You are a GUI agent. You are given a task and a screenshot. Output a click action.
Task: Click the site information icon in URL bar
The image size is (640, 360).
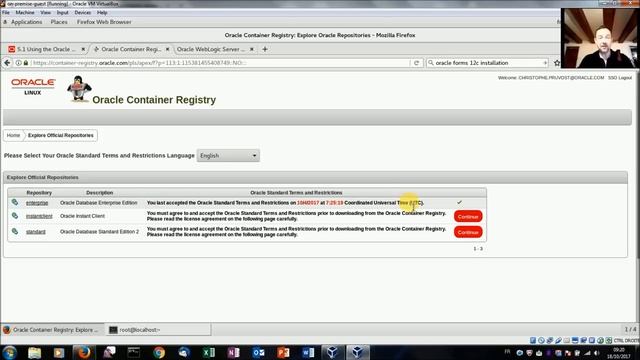click(18, 63)
